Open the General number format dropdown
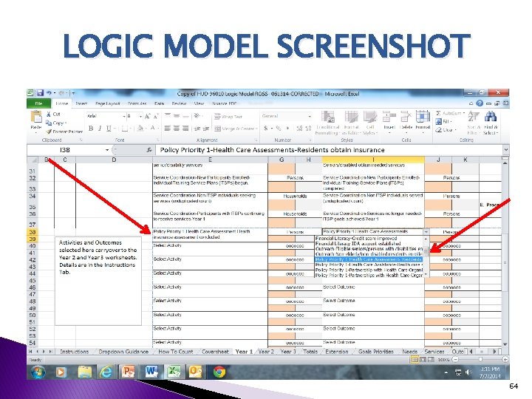This screenshot has height=399, width=532. [x=310, y=117]
